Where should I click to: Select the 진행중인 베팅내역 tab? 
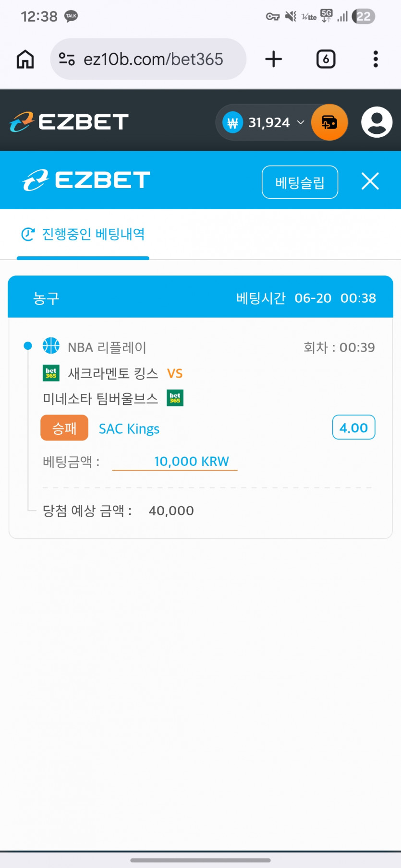(x=83, y=234)
